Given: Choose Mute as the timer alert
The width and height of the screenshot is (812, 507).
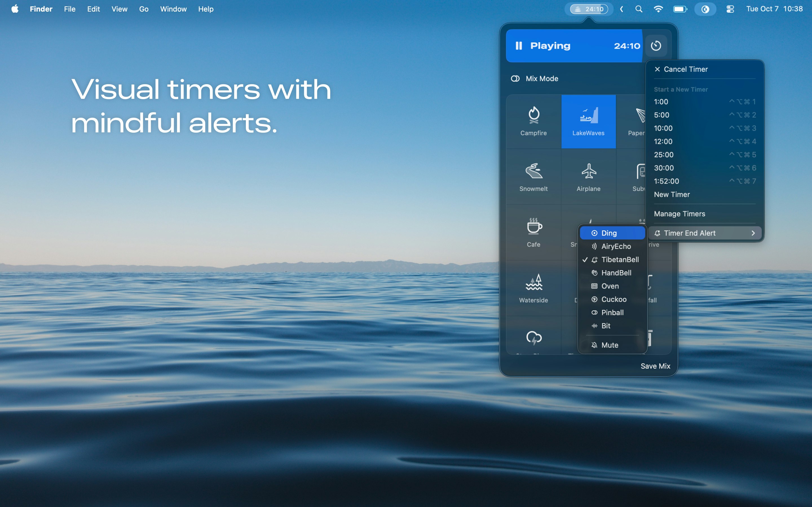Looking at the screenshot, I should (609, 345).
